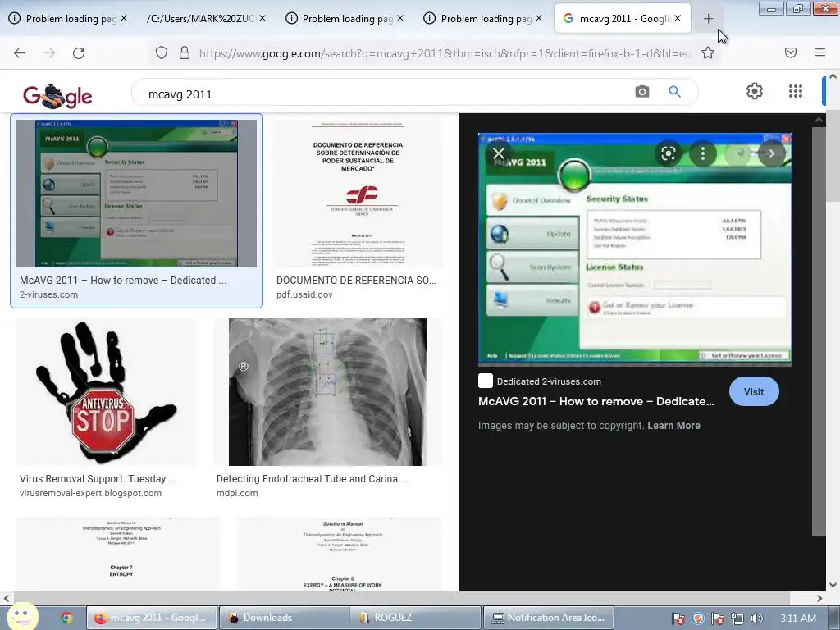
Task: Click the page vertical scrollbar down arrow
Action: click(833, 585)
